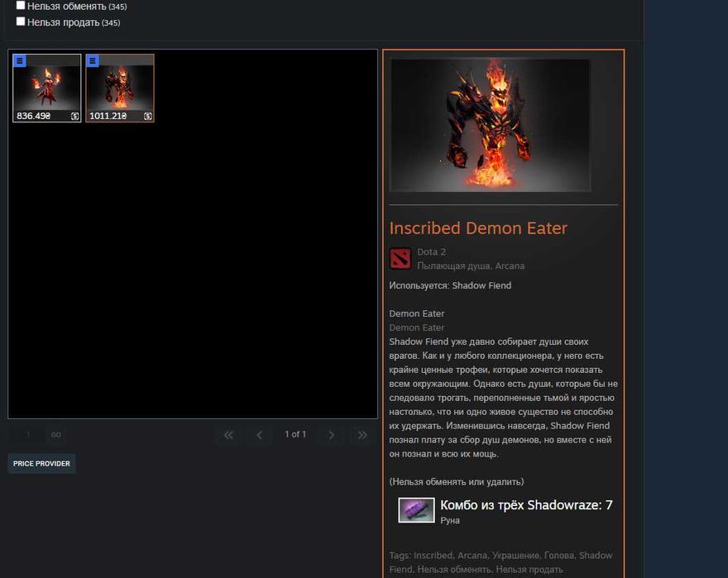Click the Shadowraze rune gem icon
The height and width of the screenshot is (578, 728).
point(416,509)
